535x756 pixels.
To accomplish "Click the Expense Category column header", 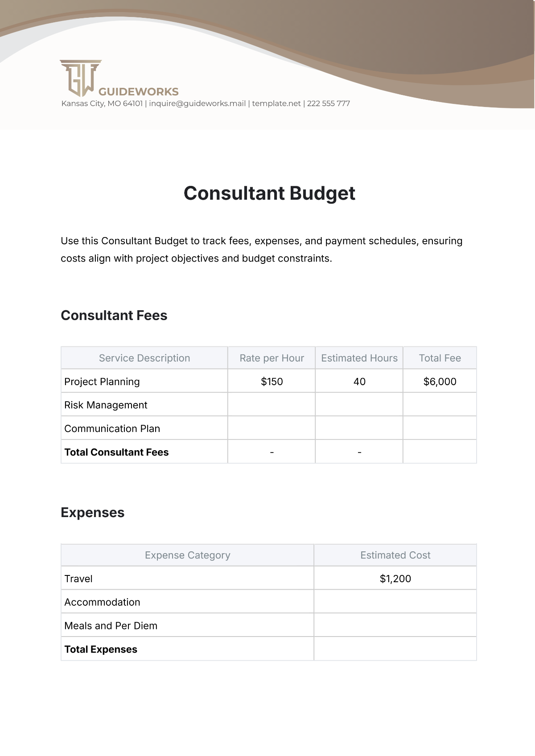I will 187,555.
